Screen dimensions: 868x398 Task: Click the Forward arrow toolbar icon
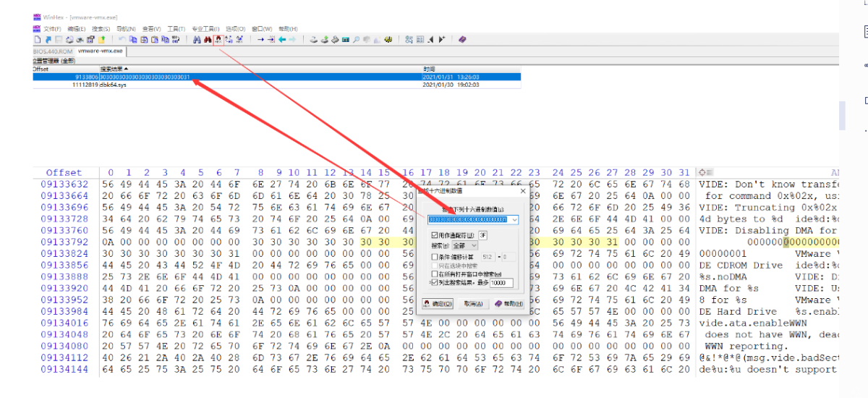(x=292, y=39)
